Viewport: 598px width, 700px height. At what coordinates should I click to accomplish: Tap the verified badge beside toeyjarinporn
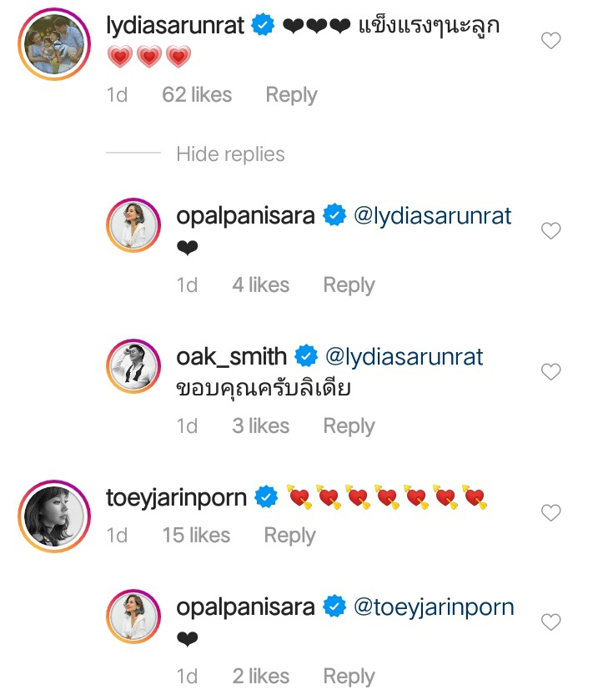[266, 499]
